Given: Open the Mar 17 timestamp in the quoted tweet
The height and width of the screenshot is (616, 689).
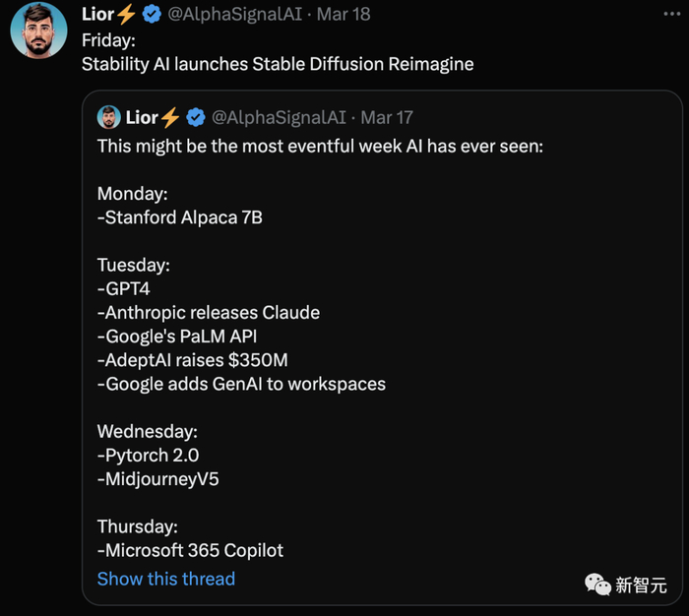Looking at the screenshot, I should coord(387,117).
